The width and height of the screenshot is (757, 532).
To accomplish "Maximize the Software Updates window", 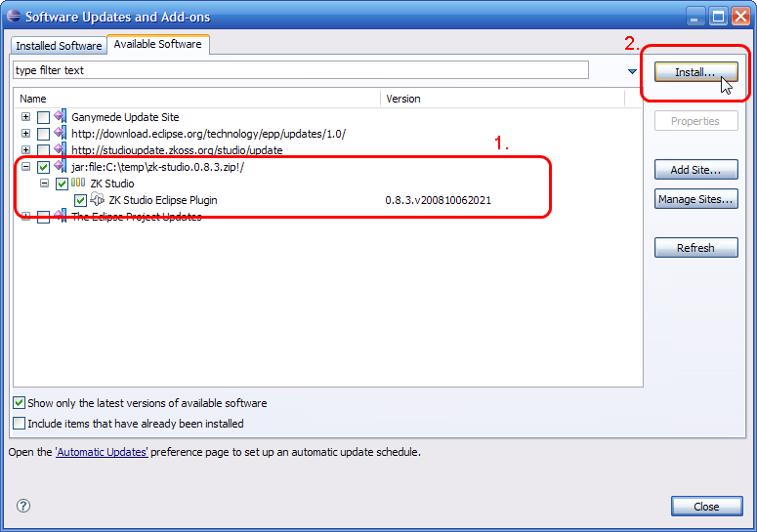I will pos(718,17).
